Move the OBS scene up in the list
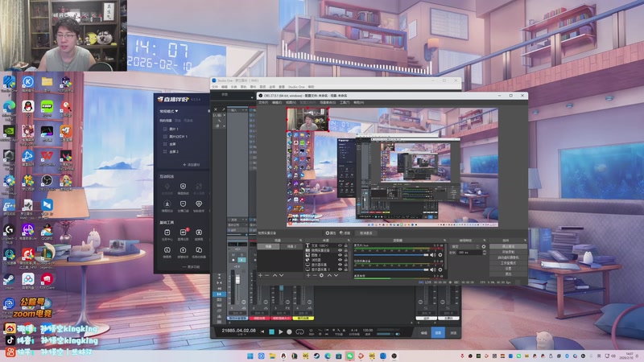This screenshot has width=644, height=362. coord(275,275)
